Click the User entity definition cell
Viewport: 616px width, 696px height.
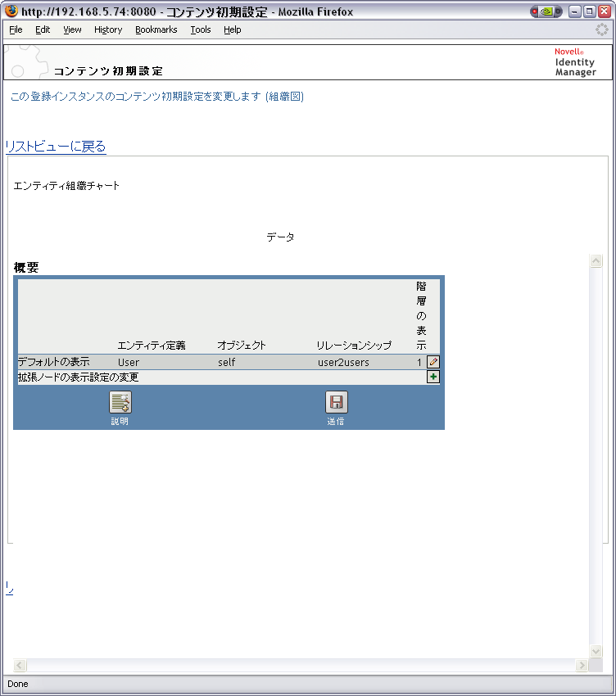(x=129, y=362)
